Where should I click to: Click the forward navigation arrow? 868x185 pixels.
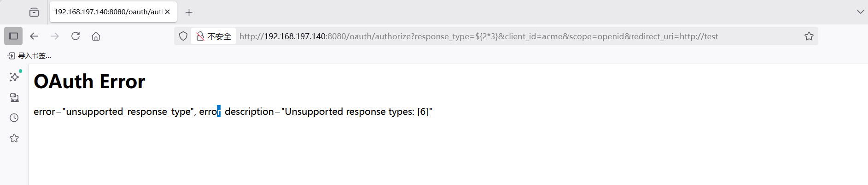[x=55, y=36]
